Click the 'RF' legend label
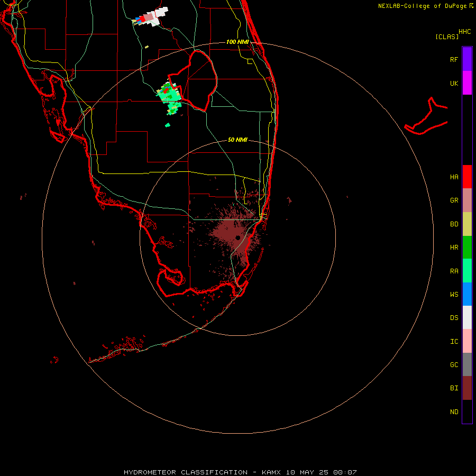This screenshot has width=476, height=476. point(454,59)
